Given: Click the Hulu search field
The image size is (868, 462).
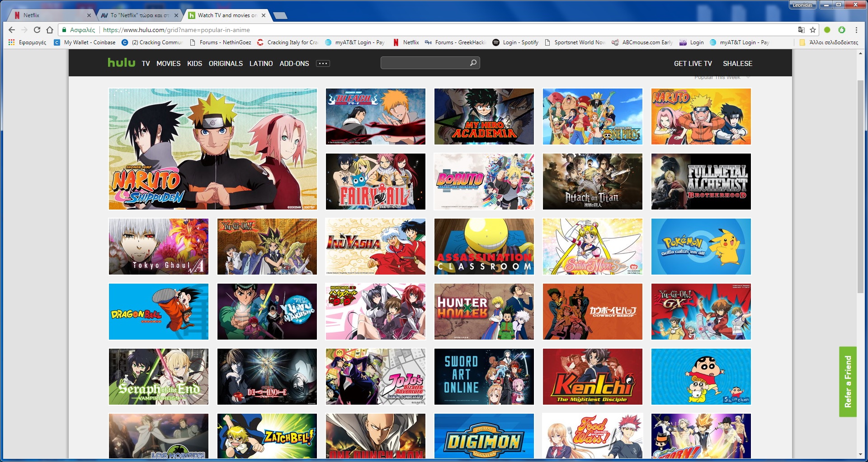Looking at the screenshot, I should 430,63.
